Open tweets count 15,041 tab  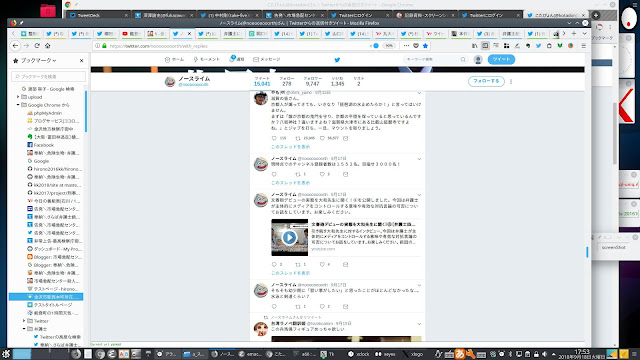262,81
